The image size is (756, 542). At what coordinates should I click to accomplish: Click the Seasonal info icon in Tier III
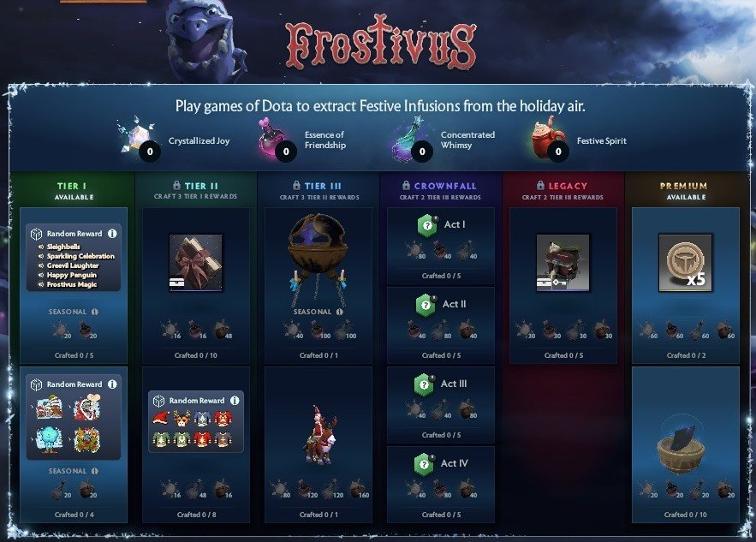coord(340,312)
